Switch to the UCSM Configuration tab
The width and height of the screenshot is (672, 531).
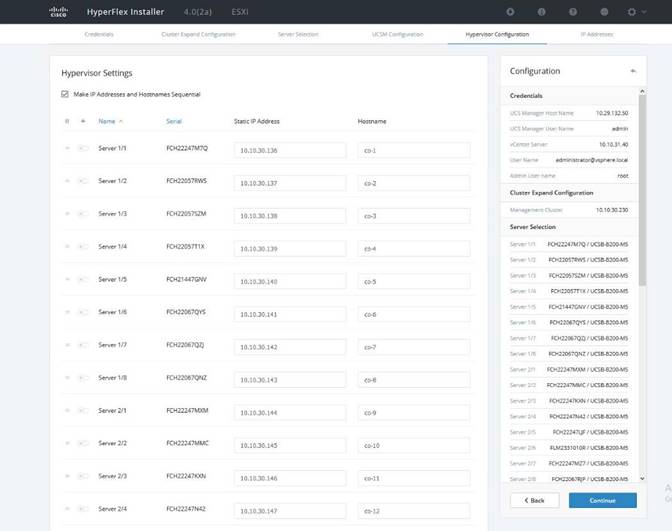pos(398,34)
